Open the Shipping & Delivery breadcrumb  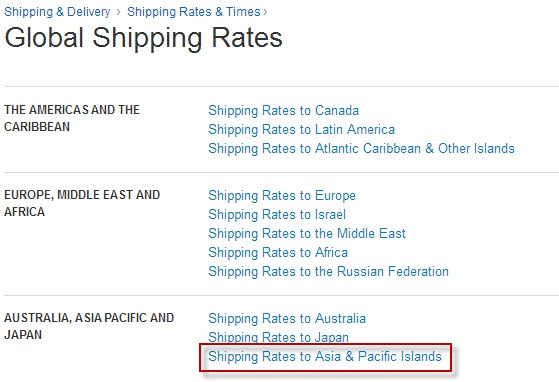[57, 12]
